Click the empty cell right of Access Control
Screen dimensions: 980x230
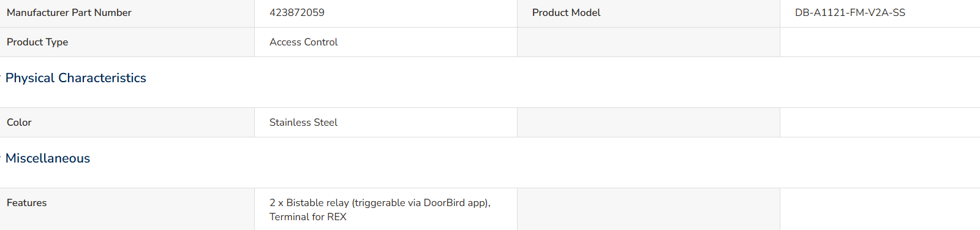click(x=649, y=42)
